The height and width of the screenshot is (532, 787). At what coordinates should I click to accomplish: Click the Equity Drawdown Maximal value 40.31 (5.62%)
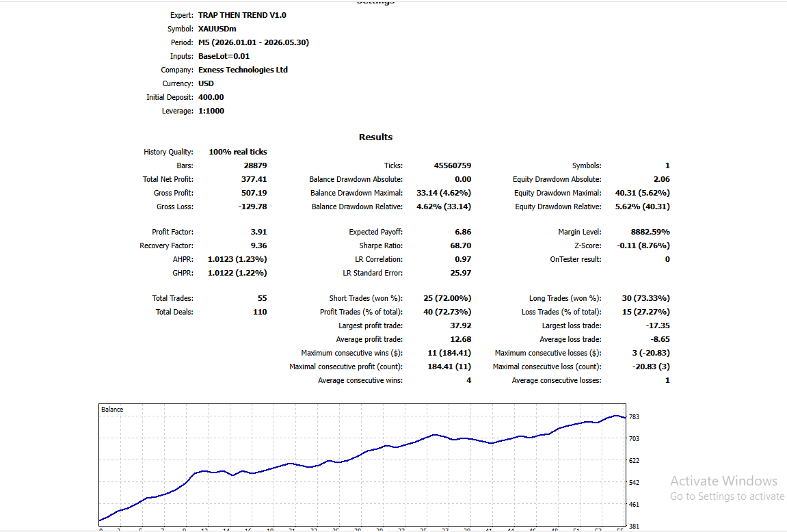[643, 193]
